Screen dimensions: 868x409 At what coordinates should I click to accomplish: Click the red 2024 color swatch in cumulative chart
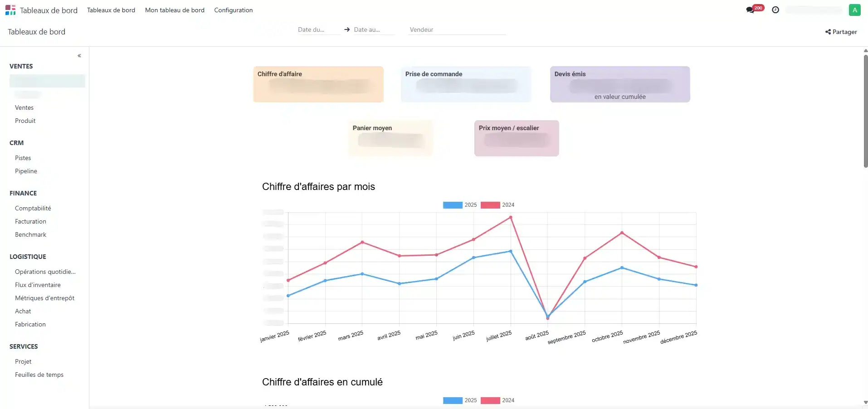click(x=490, y=400)
